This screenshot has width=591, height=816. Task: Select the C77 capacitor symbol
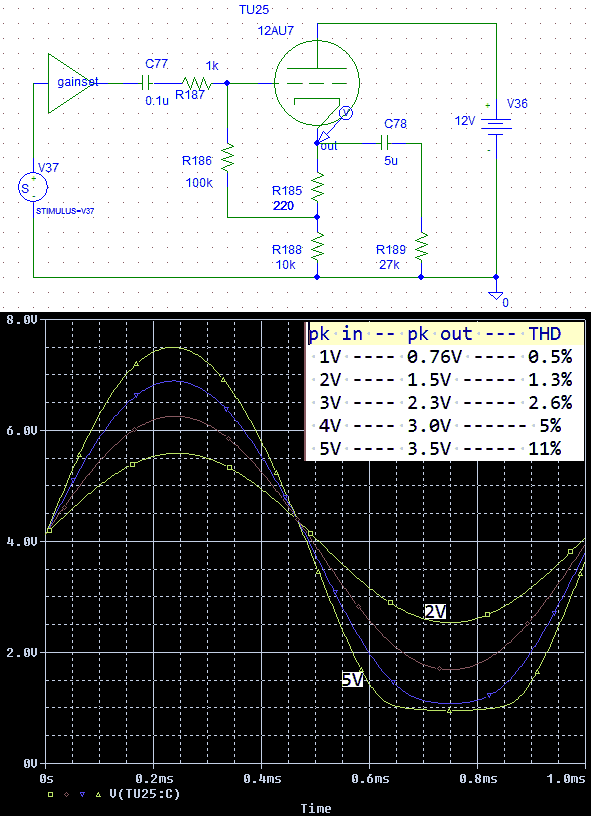145,83
